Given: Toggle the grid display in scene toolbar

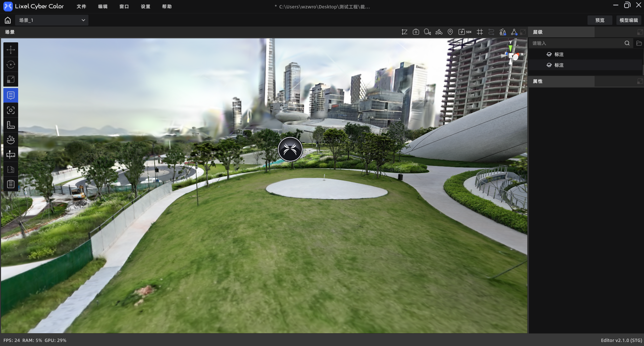Looking at the screenshot, I should [x=480, y=32].
